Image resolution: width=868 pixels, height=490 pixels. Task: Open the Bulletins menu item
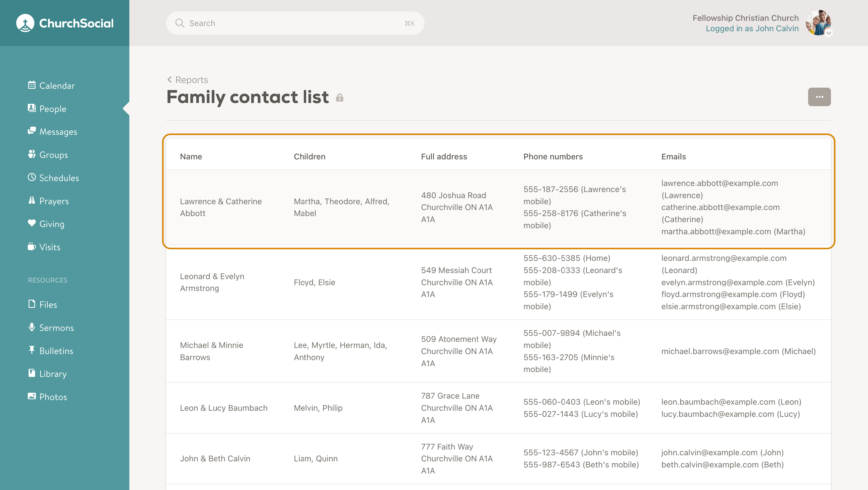click(56, 351)
